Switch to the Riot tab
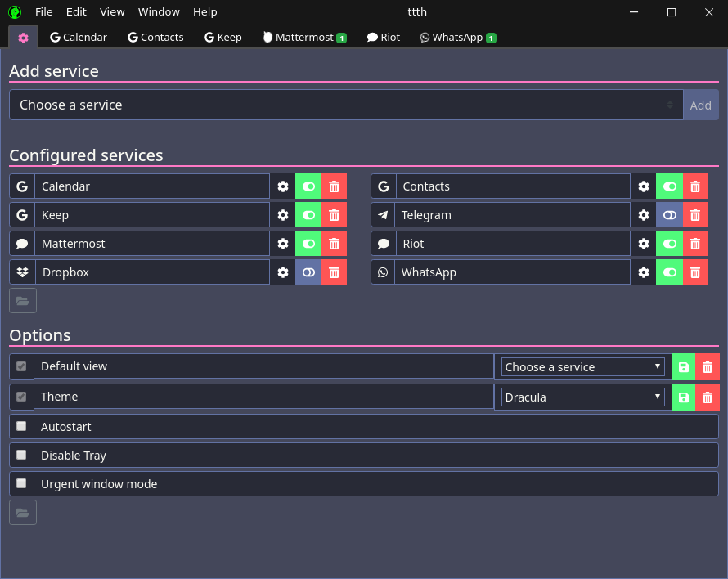 coord(384,38)
